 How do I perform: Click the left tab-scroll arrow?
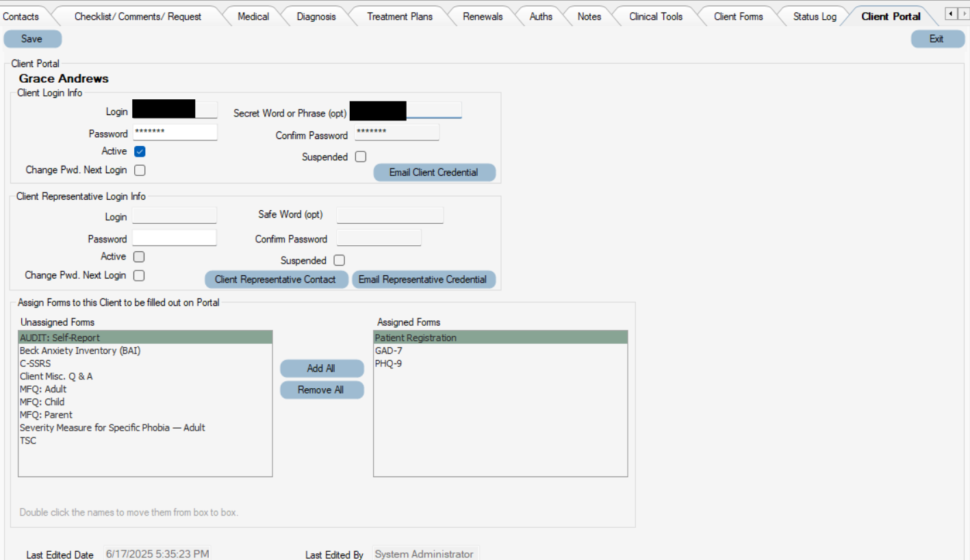[x=952, y=12]
